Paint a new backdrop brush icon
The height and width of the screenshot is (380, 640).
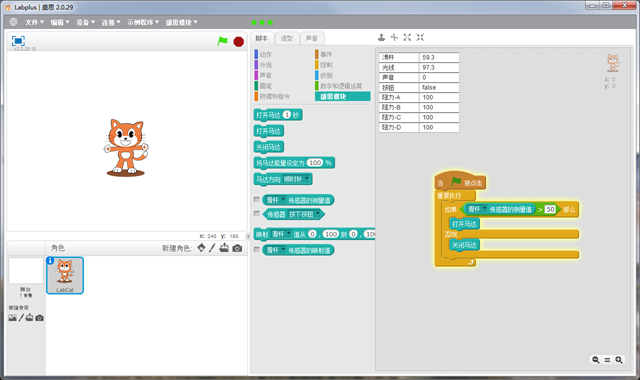pos(21,318)
